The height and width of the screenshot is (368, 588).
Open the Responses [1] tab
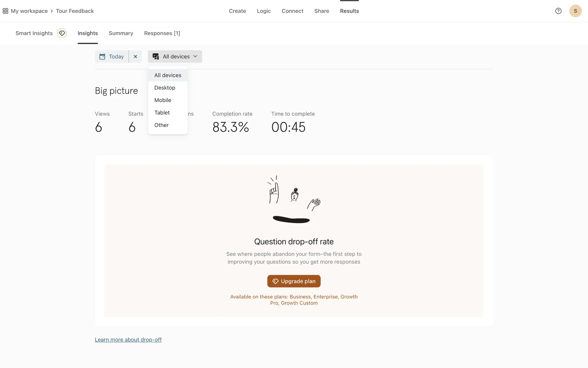(x=162, y=33)
